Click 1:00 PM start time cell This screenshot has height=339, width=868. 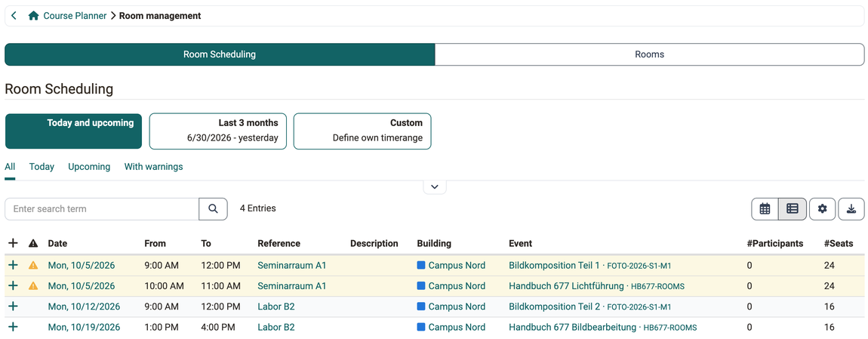161,327
